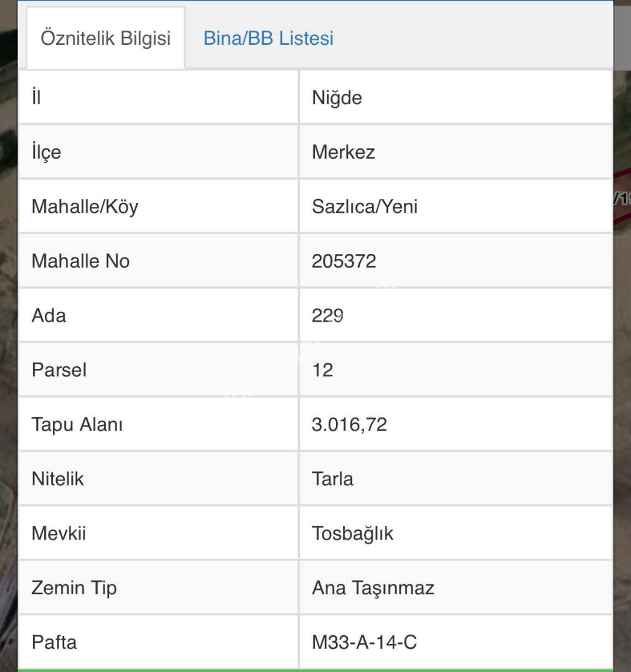Click the İlçe label cell
631x672 pixels.
[x=46, y=152]
